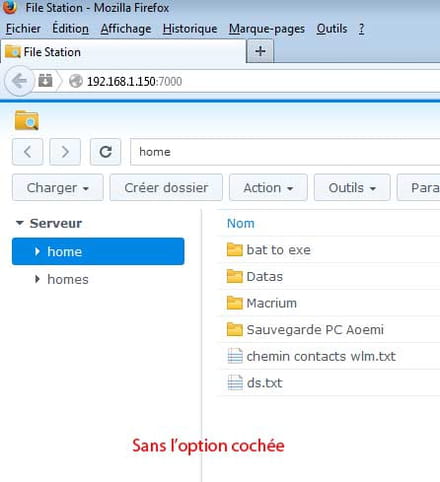Viewport: 440px width, 482px height.
Task: Collapse the Serveur tree node
Action: pos(20,223)
